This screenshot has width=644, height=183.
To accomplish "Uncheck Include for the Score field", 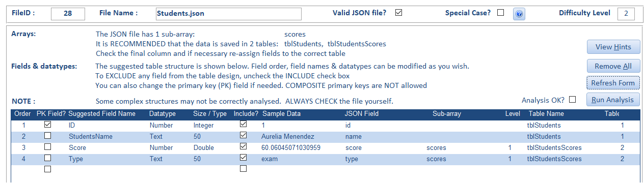I will (x=243, y=147).
